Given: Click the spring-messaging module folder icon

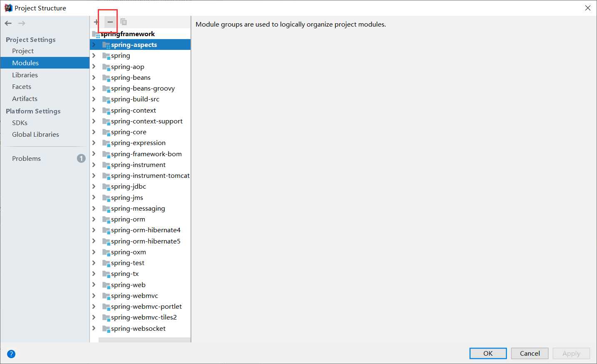Looking at the screenshot, I should pos(106,209).
